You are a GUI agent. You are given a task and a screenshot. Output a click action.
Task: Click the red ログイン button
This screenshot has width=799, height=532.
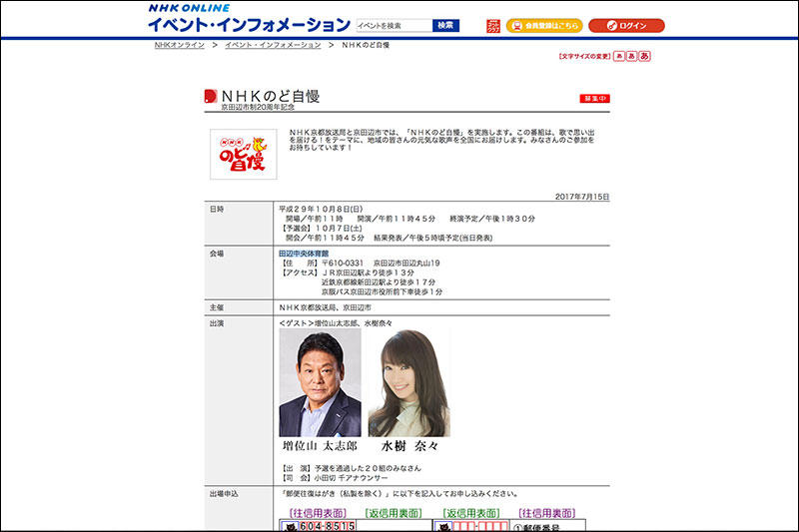click(626, 25)
